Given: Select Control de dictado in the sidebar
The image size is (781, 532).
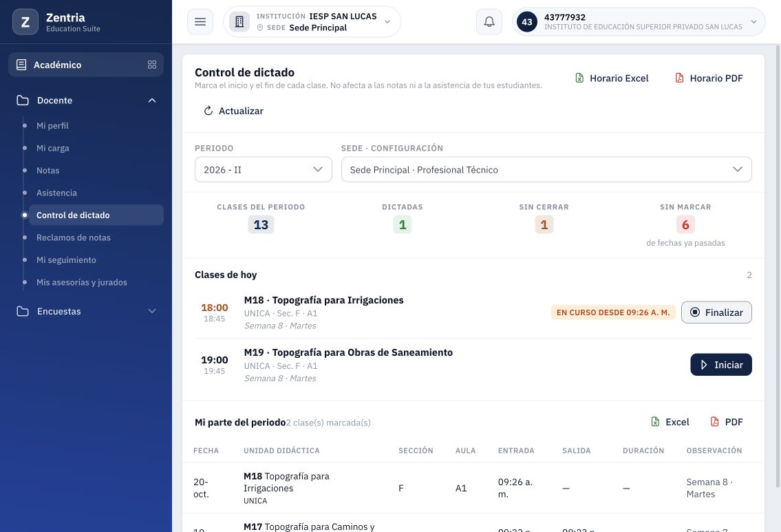Looking at the screenshot, I should 96,215.
